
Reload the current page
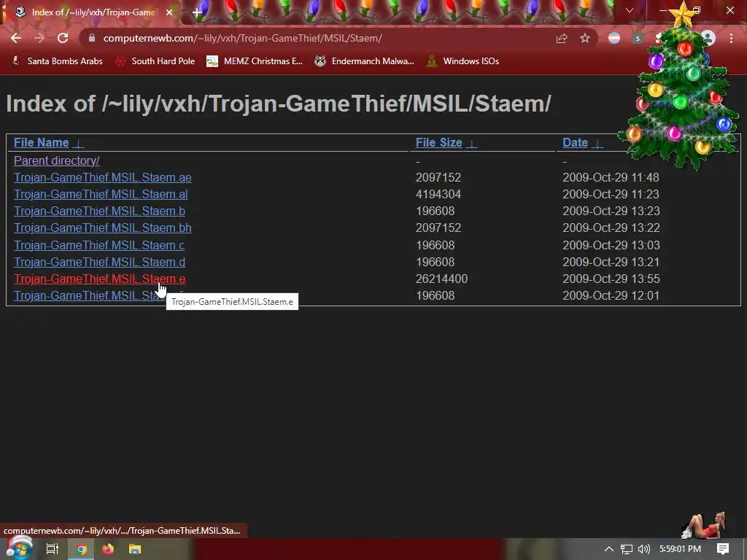pos(63,38)
